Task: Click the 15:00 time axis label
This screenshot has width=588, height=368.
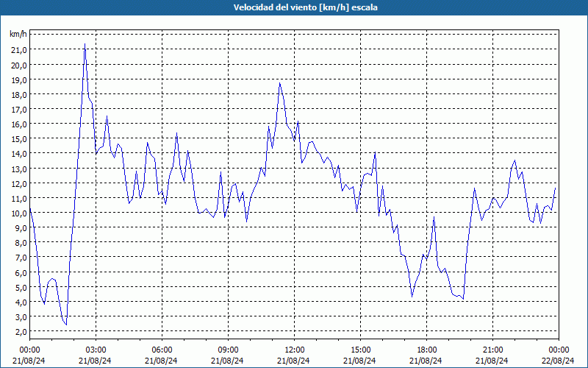Action: pyautogui.click(x=360, y=350)
